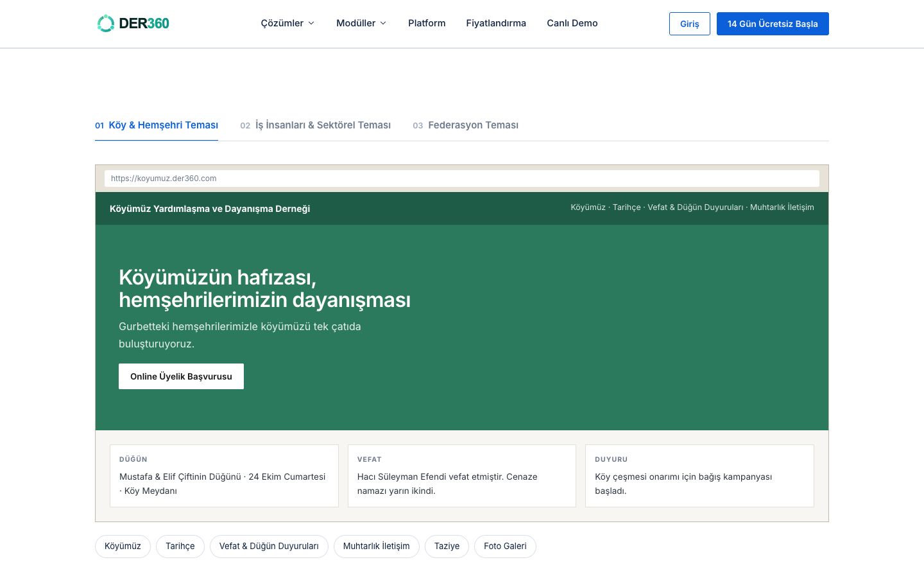
Task: Open the Modüller dropdown menu
Action: 361,23
